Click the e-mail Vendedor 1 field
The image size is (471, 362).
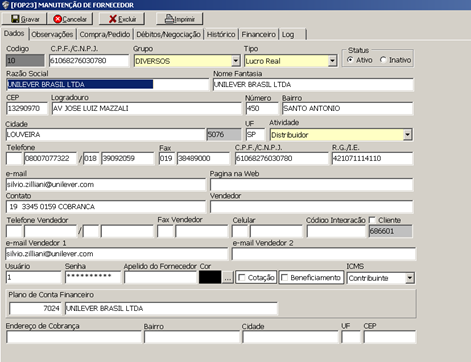pyautogui.click(x=117, y=254)
